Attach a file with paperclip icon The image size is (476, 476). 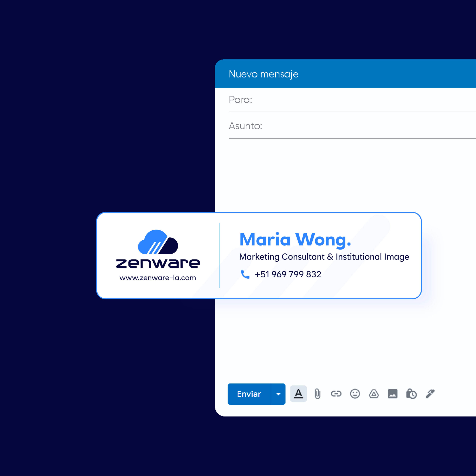coord(317,394)
